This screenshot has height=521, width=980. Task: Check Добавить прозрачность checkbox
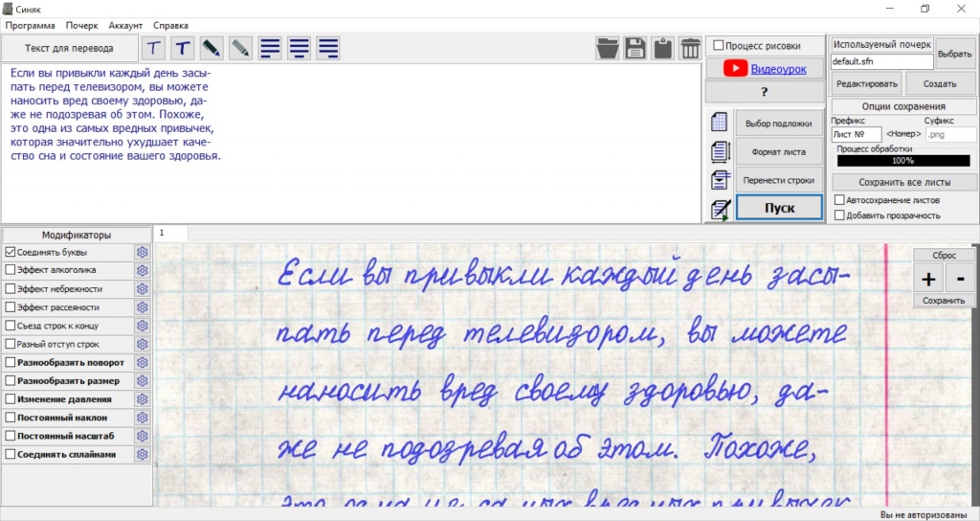pos(840,215)
